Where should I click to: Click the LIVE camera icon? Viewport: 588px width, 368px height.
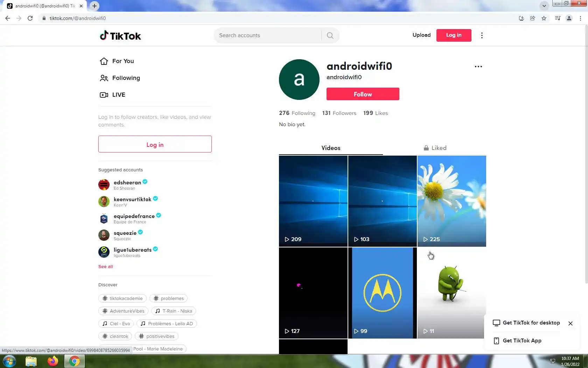coord(104,95)
